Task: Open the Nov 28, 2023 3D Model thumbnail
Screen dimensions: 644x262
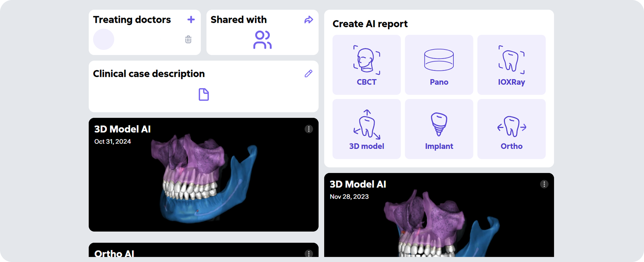Action: point(439,227)
